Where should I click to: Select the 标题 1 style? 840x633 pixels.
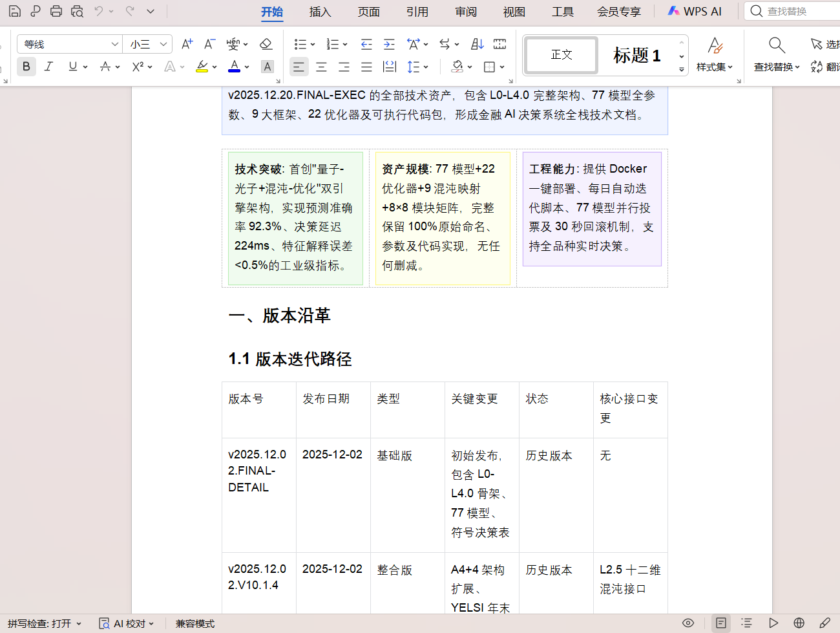[x=637, y=55]
